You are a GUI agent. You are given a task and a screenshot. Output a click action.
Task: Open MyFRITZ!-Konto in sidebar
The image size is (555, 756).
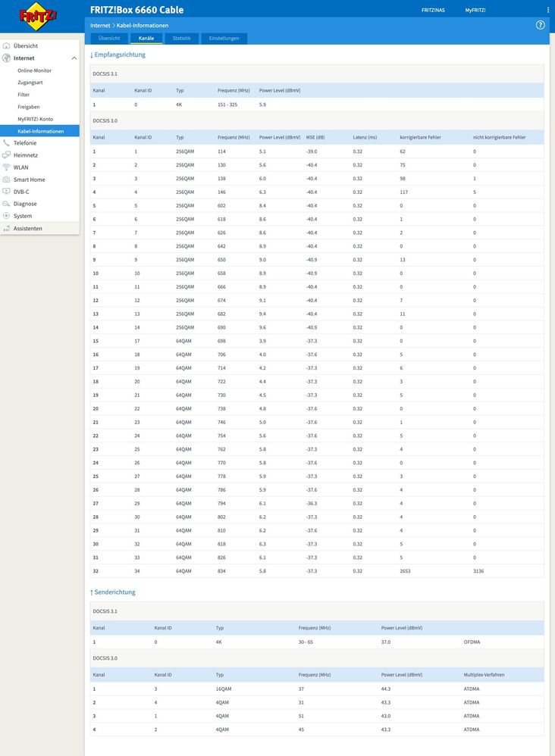pos(35,119)
